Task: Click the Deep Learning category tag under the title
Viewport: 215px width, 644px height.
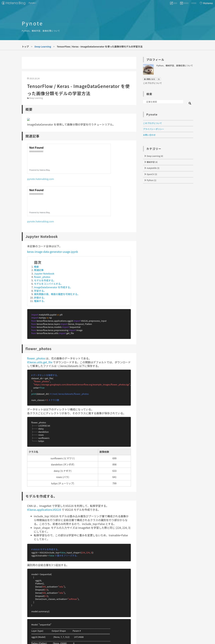Action: 36,98
